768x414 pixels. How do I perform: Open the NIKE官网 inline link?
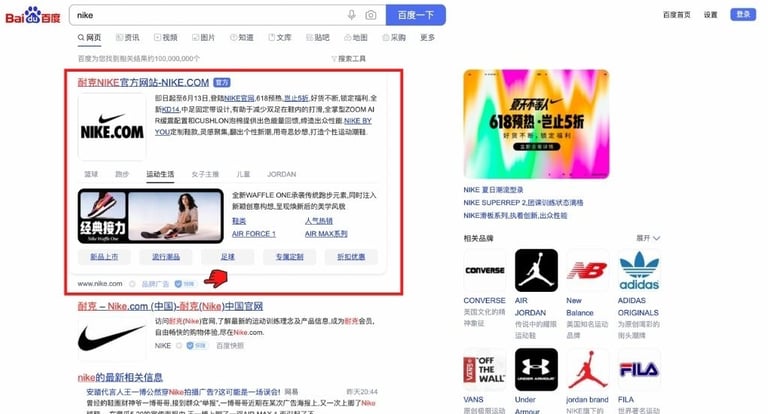coord(239,98)
